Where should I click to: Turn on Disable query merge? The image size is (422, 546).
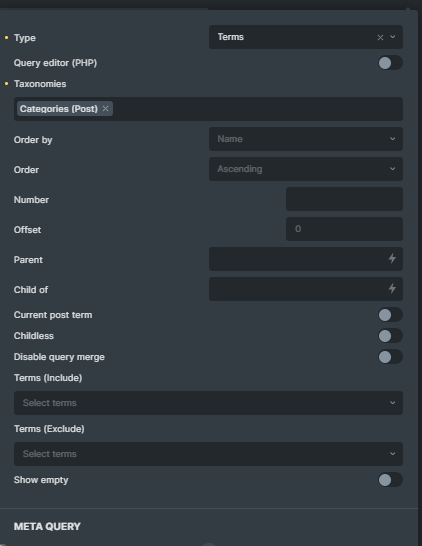click(x=390, y=357)
